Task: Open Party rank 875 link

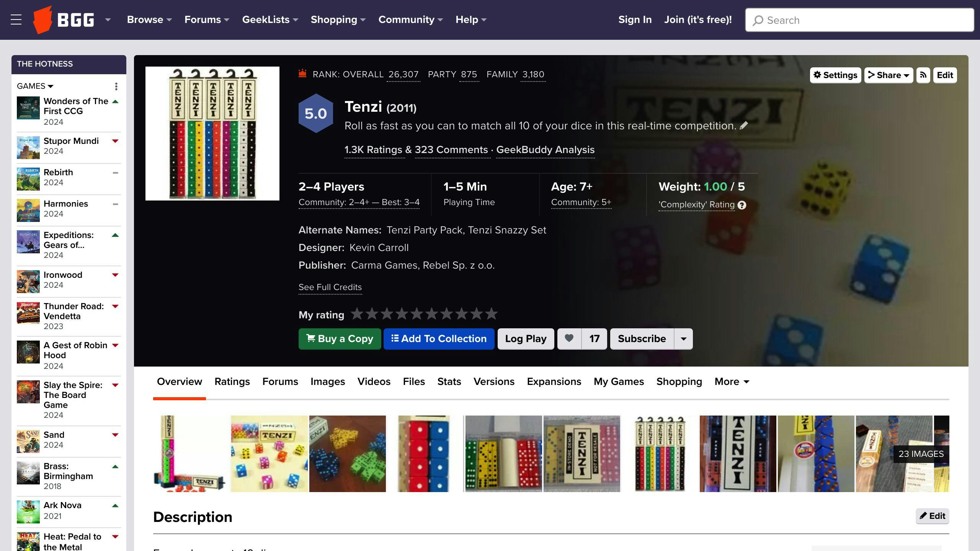Action: pos(469,75)
